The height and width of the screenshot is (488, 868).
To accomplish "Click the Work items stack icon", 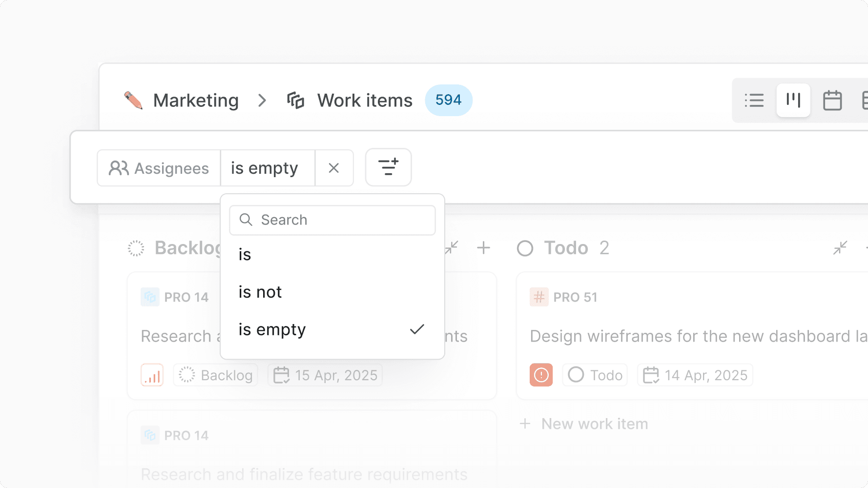I will click(x=295, y=101).
